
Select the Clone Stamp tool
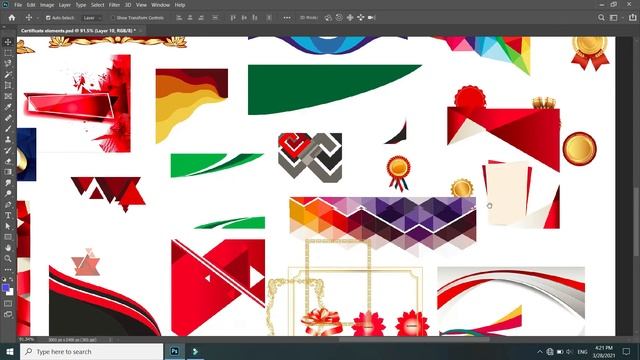coord(8,139)
